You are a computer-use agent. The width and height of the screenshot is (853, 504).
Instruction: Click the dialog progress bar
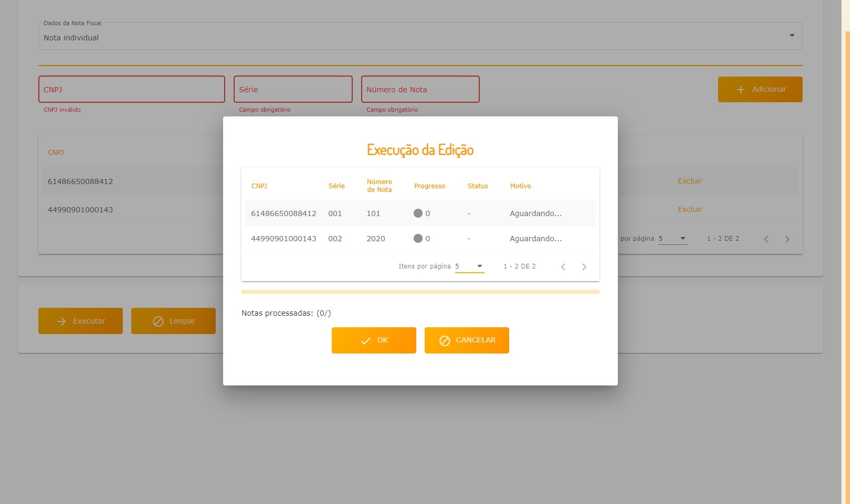click(x=420, y=292)
